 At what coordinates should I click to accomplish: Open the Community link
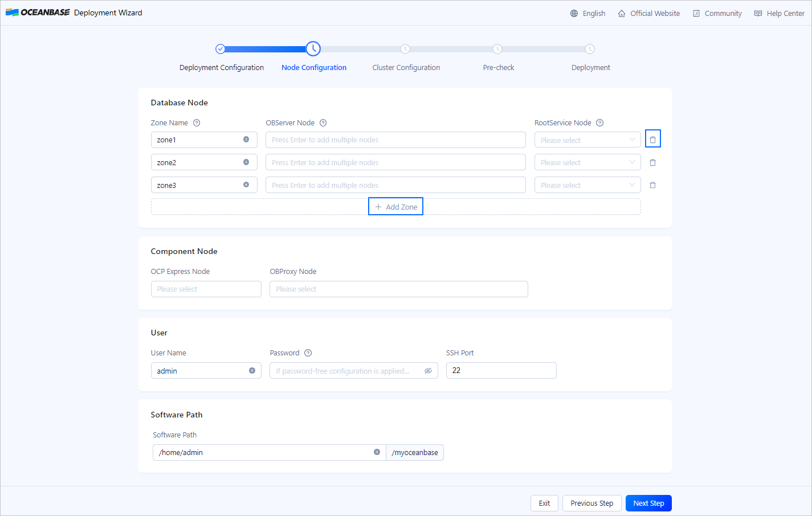tap(723, 13)
